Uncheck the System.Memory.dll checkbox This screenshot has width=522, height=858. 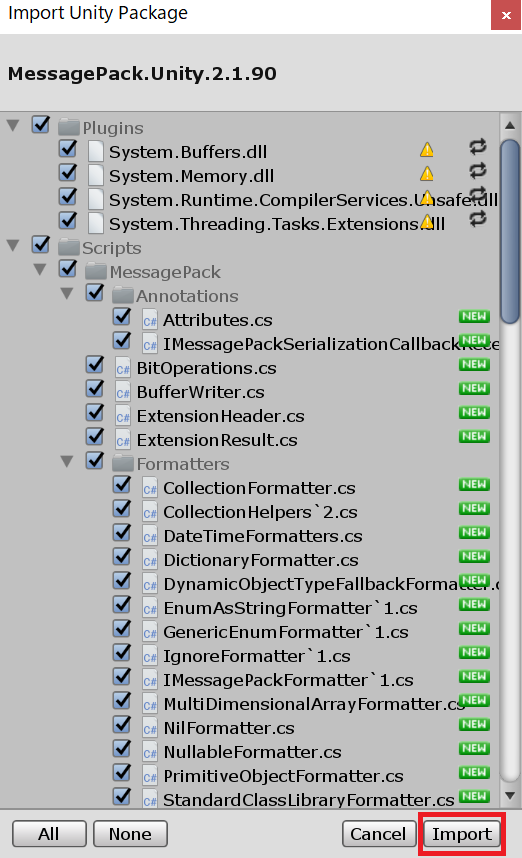(x=68, y=173)
